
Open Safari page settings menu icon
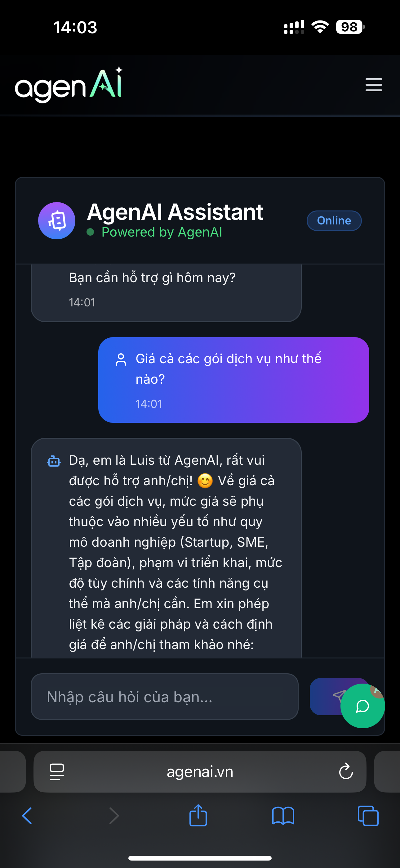56,771
